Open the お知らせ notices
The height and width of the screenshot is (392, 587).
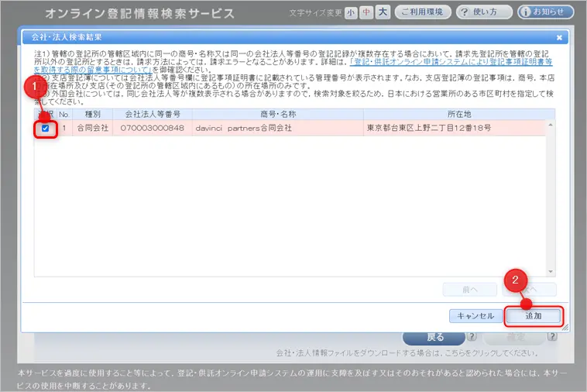click(546, 12)
